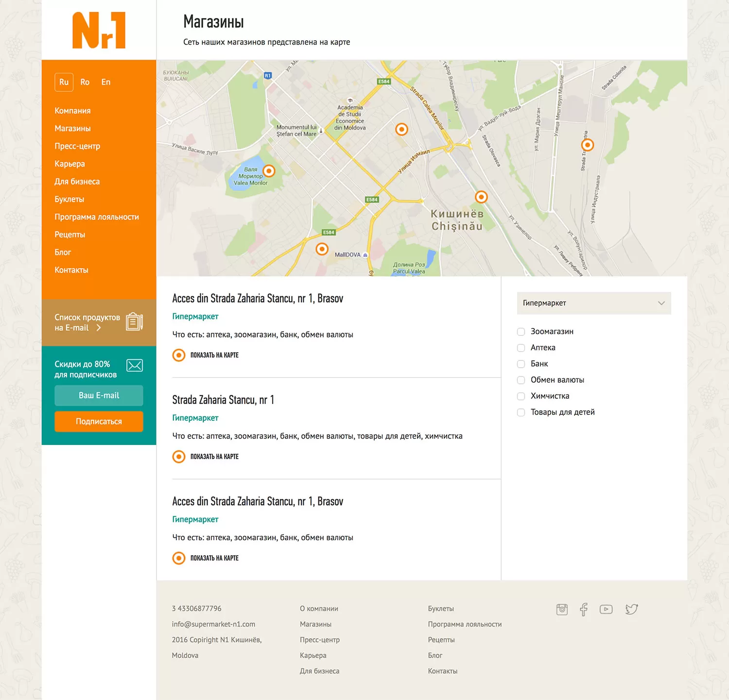
Task: Click the Ваш E-mail input field
Action: click(x=99, y=395)
